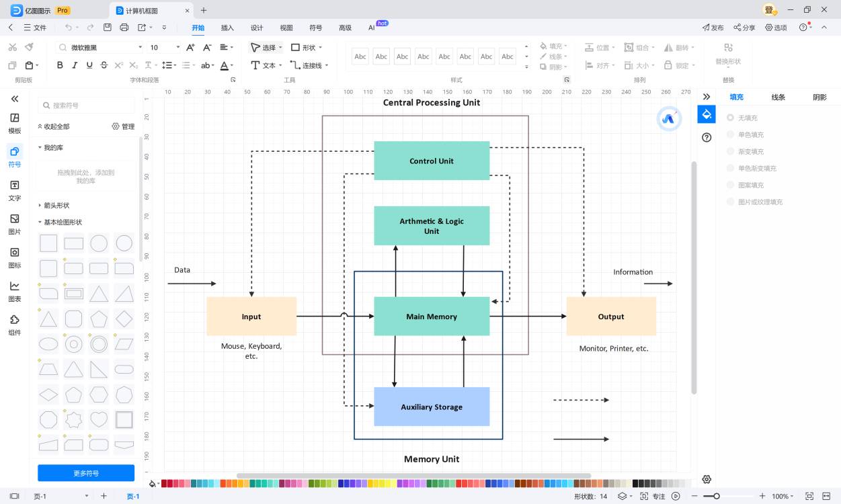Select the Solid Fill radio option
Viewport: 841px width, 504px height.
(x=731, y=135)
